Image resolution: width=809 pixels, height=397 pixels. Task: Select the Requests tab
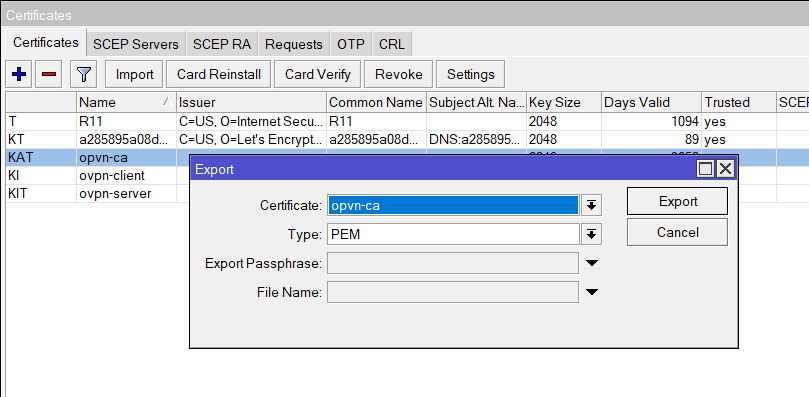click(x=294, y=44)
